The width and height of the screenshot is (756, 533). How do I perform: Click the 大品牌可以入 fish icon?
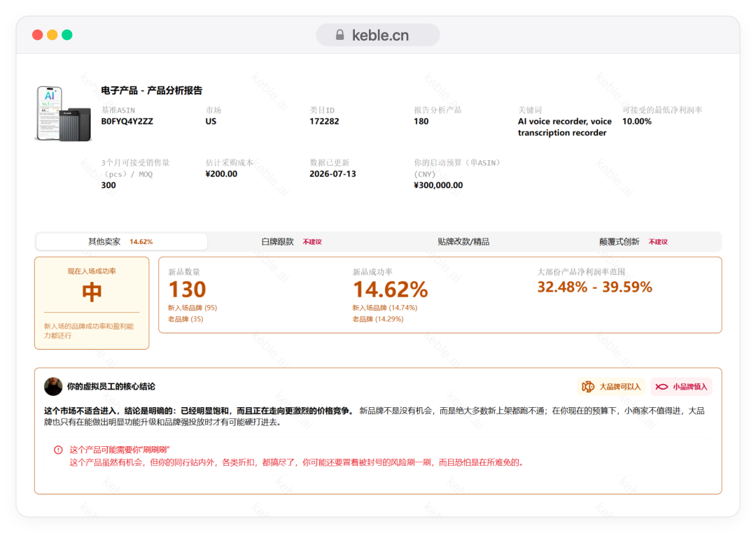tap(588, 387)
